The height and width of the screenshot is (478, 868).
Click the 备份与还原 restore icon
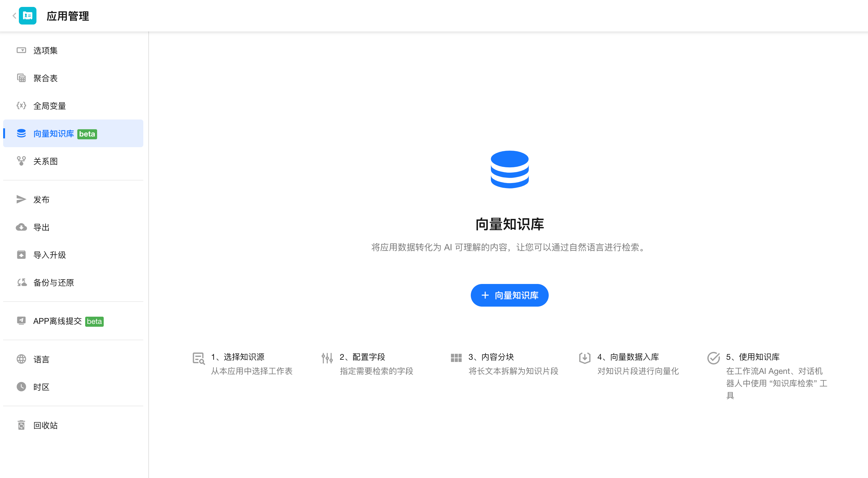22,282
